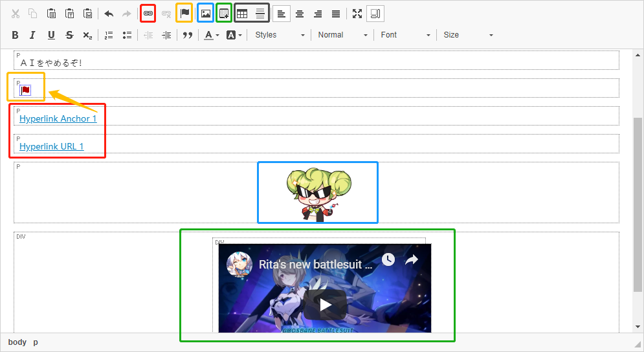Screen dimensions: 644x352
Task: Toggle Strikethrough formatting
Action: (69, 35)
